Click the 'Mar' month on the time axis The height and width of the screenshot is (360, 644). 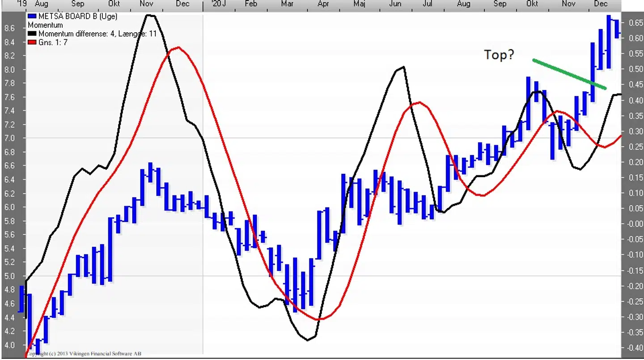(x=287, y=4)
